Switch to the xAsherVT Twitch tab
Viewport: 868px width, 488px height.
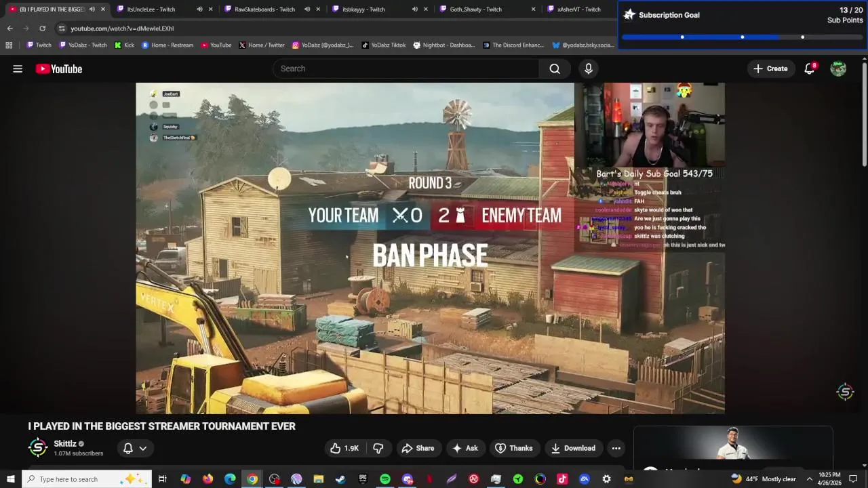point(579,9)
